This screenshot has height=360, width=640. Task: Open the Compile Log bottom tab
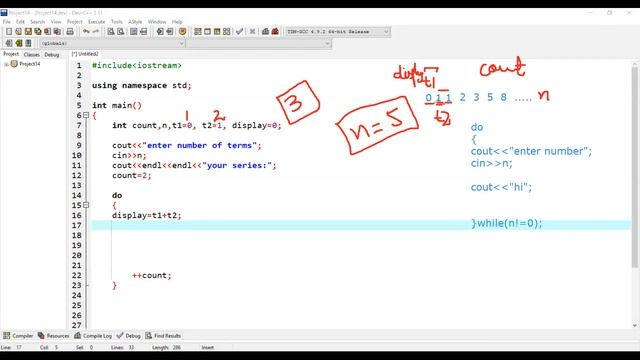(93, 336)
